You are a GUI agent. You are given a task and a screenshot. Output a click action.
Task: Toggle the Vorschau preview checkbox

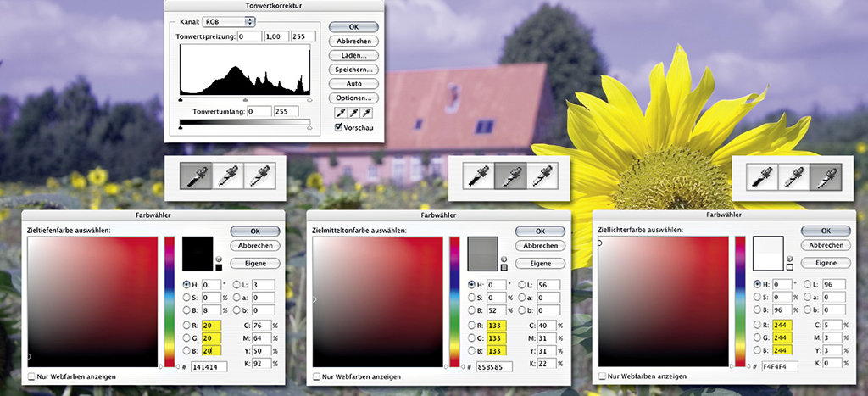(339, 127)
